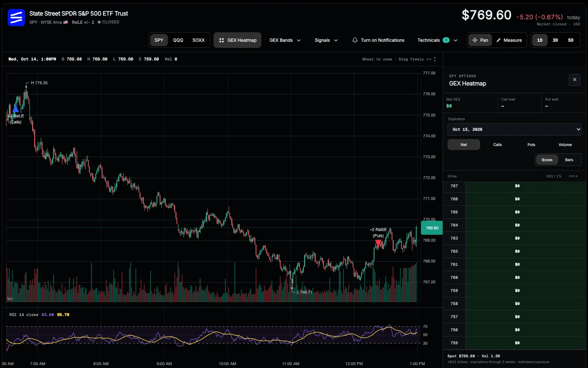Activate the Measure tool button
Screen dimensions: 588x368
(509, 40)
